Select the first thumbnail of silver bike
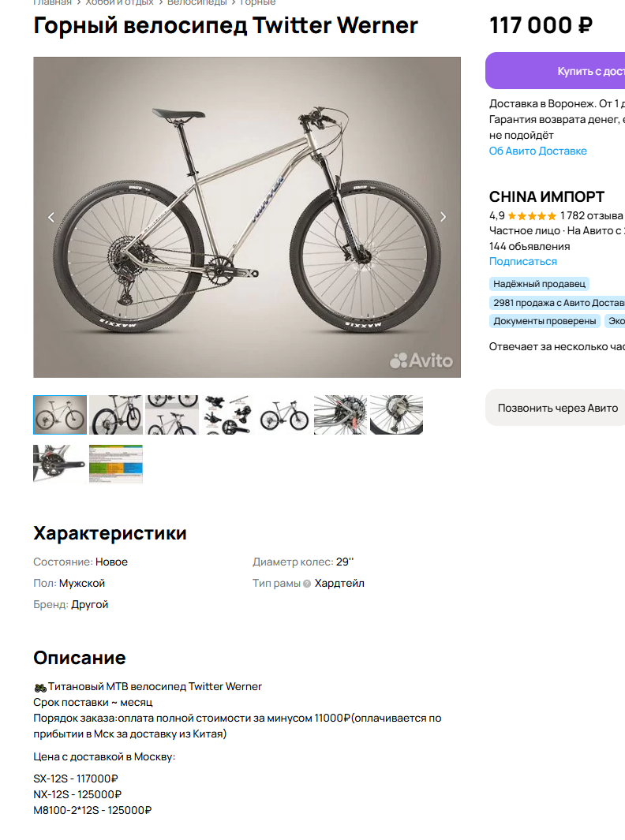The image size is (625, 840). click(60, 415)
